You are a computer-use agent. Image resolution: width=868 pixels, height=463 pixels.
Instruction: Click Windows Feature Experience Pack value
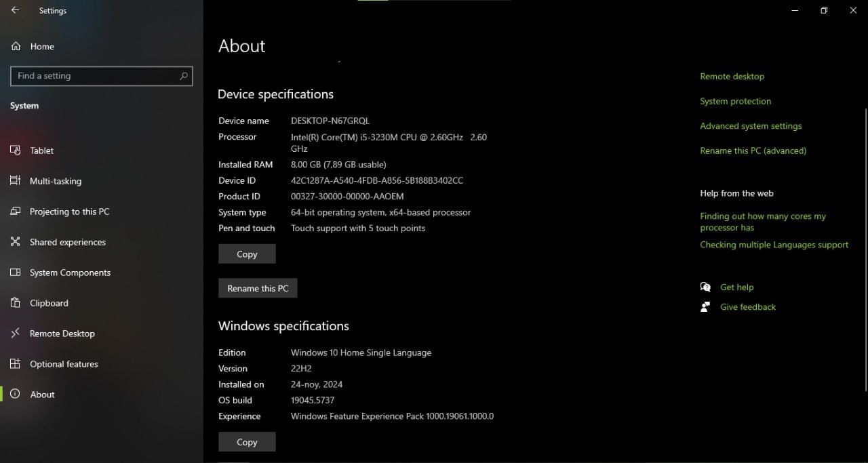coord(392,416)
